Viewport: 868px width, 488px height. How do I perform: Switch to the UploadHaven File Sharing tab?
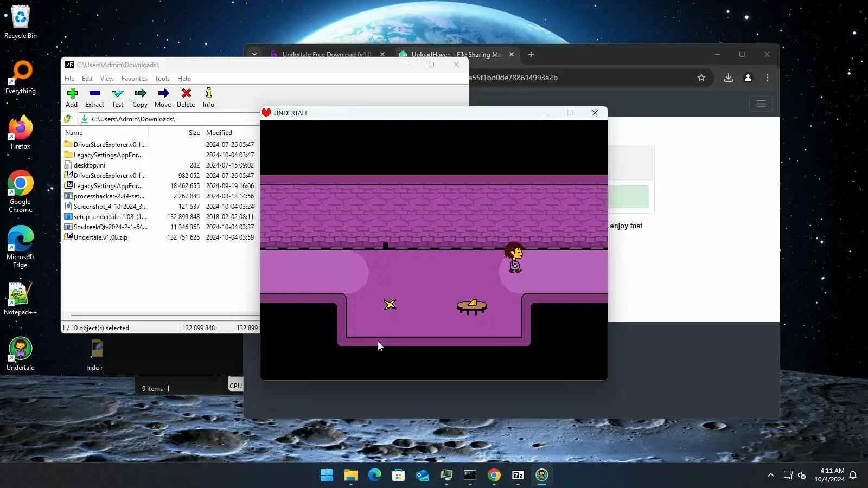(x=456, y=54)
